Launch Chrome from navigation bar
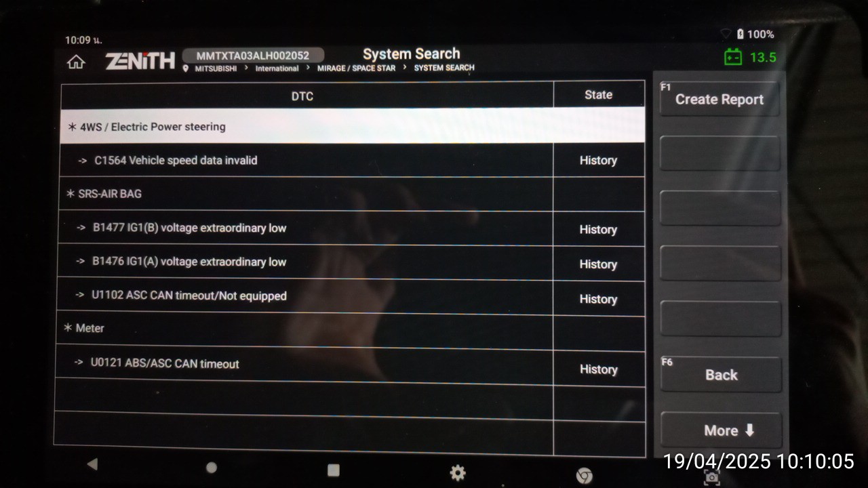 click(584, 476)
